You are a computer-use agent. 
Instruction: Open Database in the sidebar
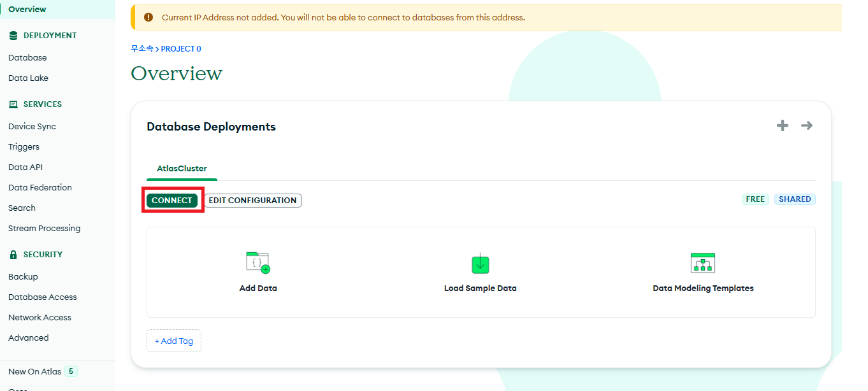27,57
